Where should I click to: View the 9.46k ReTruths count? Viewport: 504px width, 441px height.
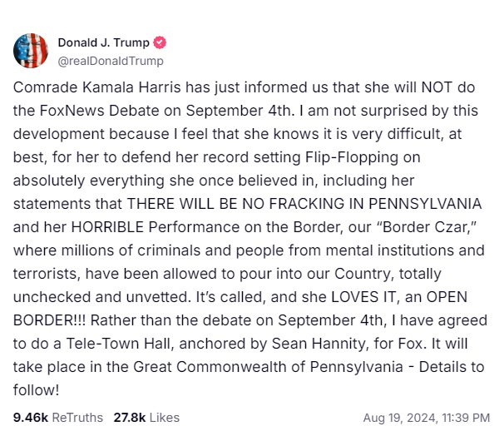(31, 417)
